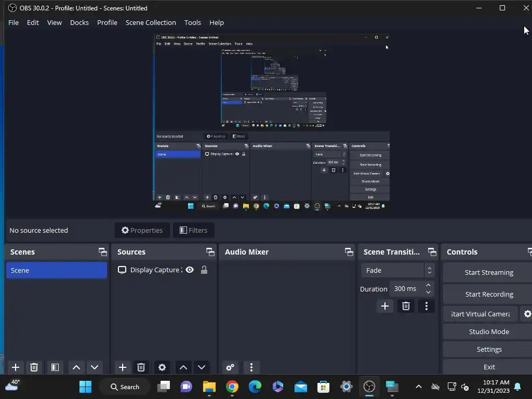Open the View menu
The height and width of the screenshot is (399, 532).
point(54,22)
